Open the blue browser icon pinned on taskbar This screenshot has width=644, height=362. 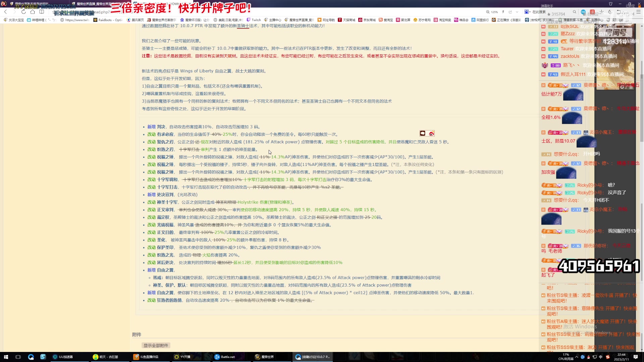[31, 357]
